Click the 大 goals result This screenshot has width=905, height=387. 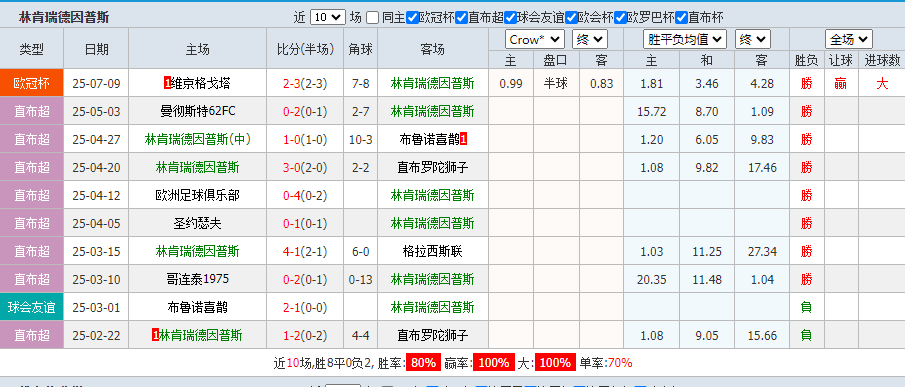tap(882, 84)
